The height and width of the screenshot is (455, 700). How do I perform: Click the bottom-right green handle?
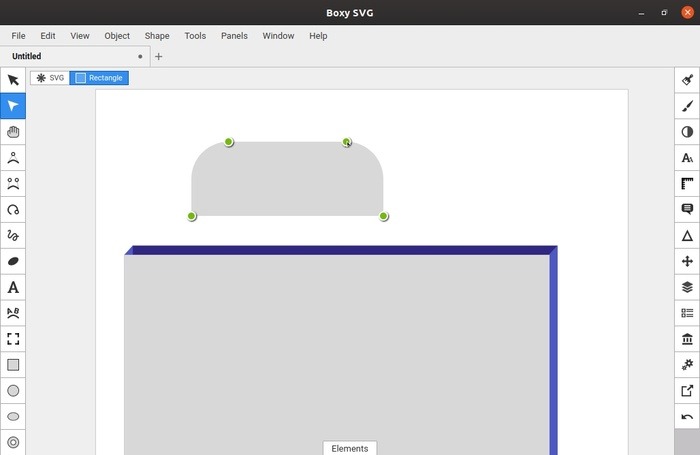(x=383, y=216)
